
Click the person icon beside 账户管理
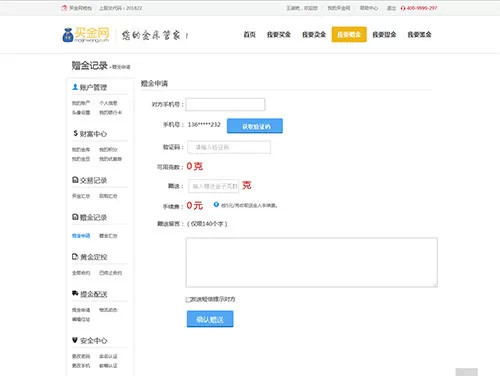[x=75, y=87]
